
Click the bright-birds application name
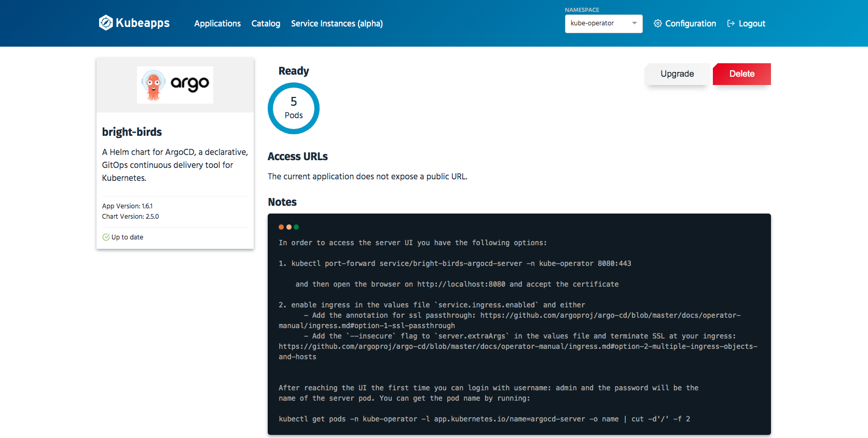(x=132, y=132)
